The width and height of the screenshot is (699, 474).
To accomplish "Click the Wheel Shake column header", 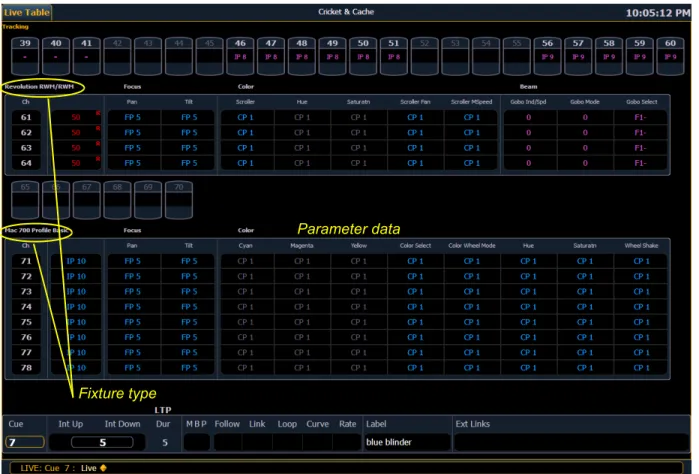I will pyautogui.click(x=641, y=246).
